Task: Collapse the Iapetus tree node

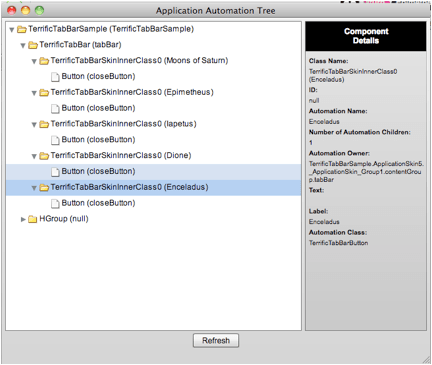Action: tap(34, 125)
